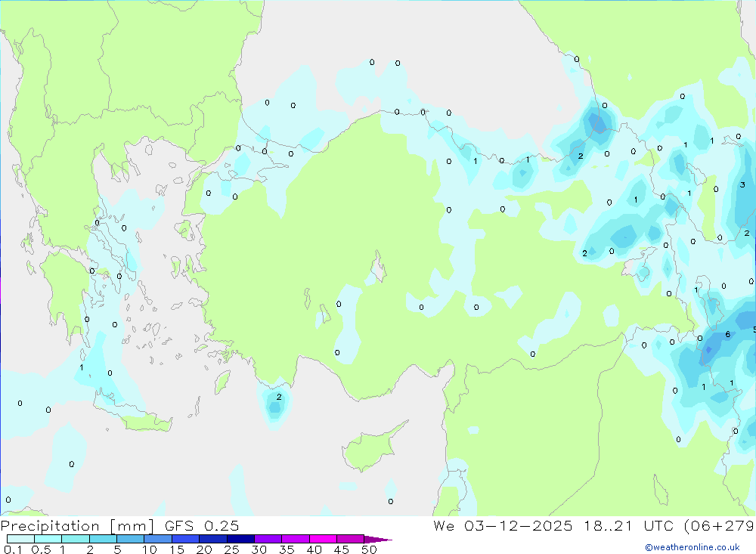Choose the 20–25 mm dark blue legend box
The width and height of the screenshot is (756, 554).
tap(213, 539)
